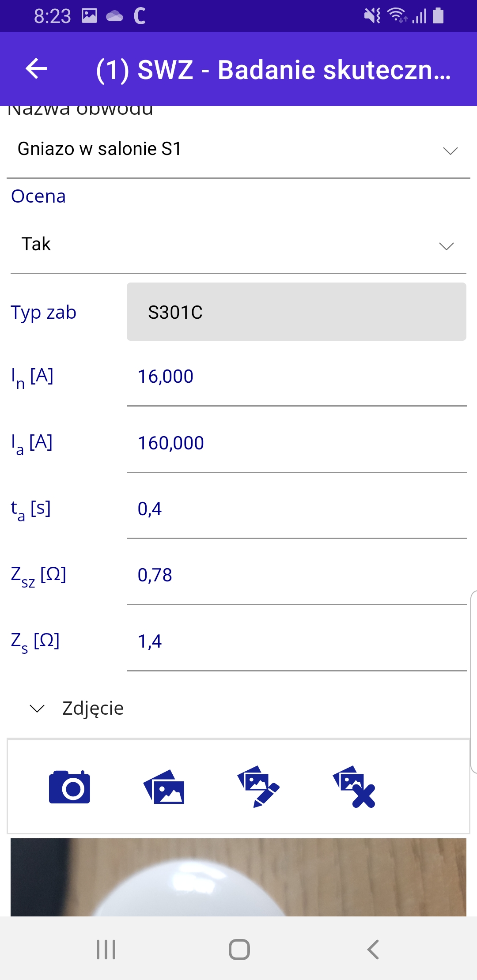Image resolution: width=477 pixels, height=980 pixels.
Task: Open the Gniazo w salonie S1 dropdown
Action: (x=238, y=149)
